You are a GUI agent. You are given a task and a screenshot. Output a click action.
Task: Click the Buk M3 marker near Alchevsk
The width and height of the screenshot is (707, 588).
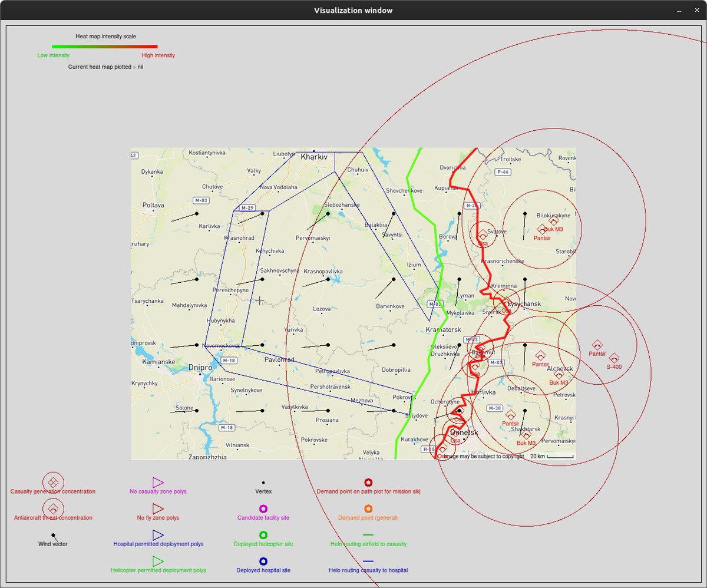coord(559,374)
